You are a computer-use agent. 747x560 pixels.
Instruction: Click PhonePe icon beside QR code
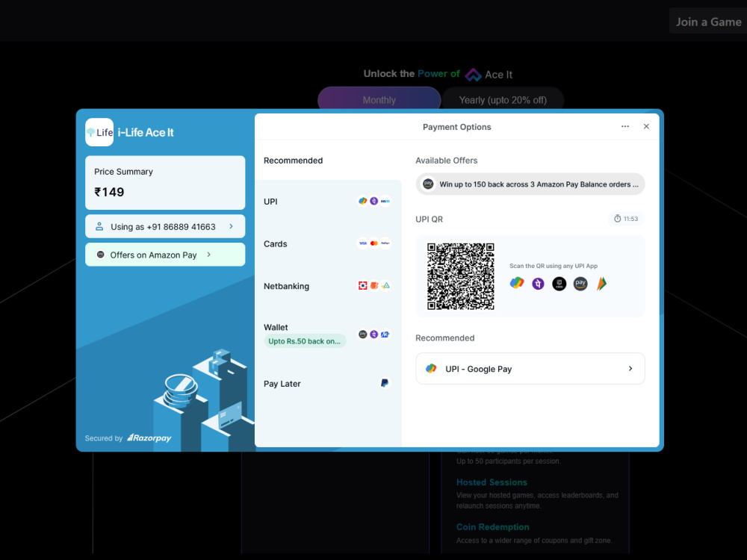tap(538, 284)
